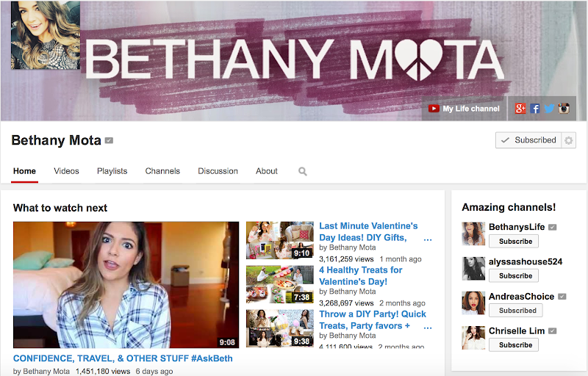Open Chriselle Lim channel avatar
588x376 pixels.
coord(473,338)
